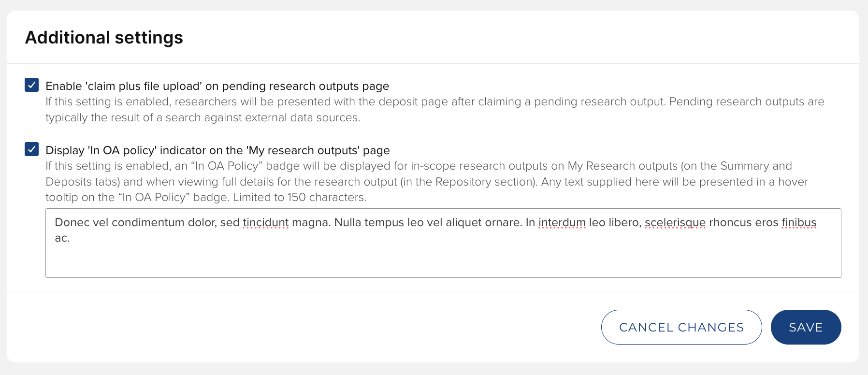Viewport: 868px width, 375px height.
Task: Click the underlined word 'scelerisque' in the text box
Action: (675, 223)
